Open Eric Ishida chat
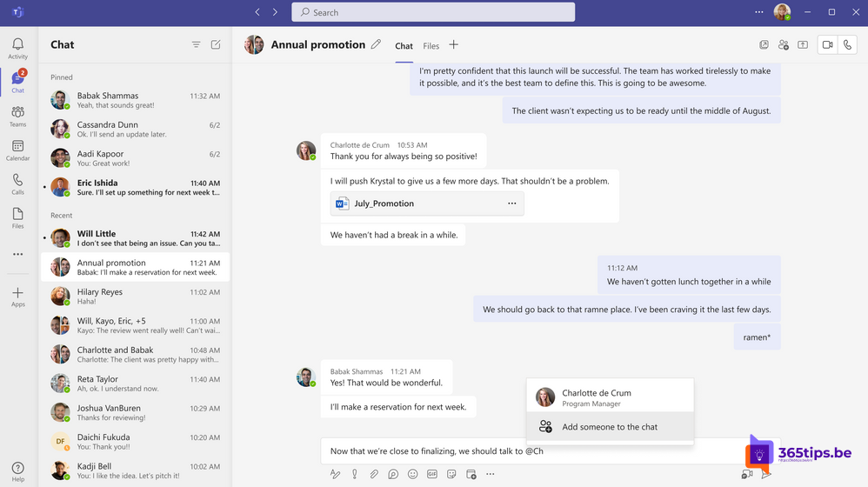Image resolution: width=868 pixels, height=487 pixels. coord(135,187)
